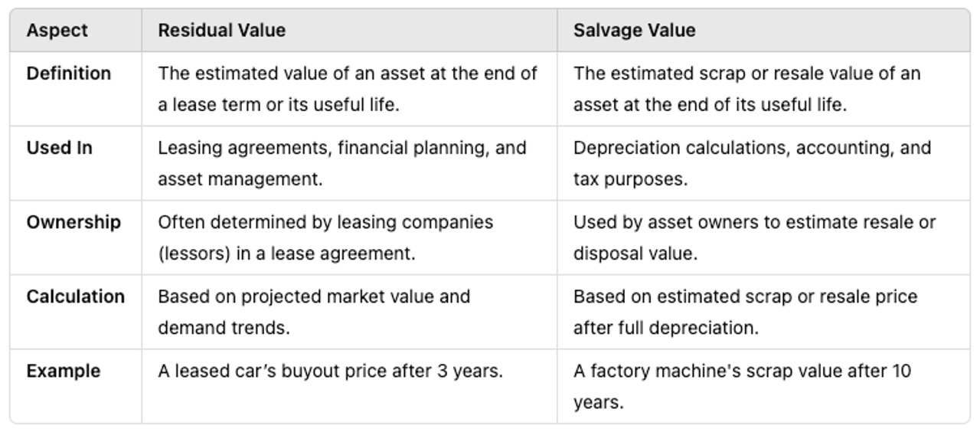
Task: Click the Definition row label
Action: pos(69,74)
